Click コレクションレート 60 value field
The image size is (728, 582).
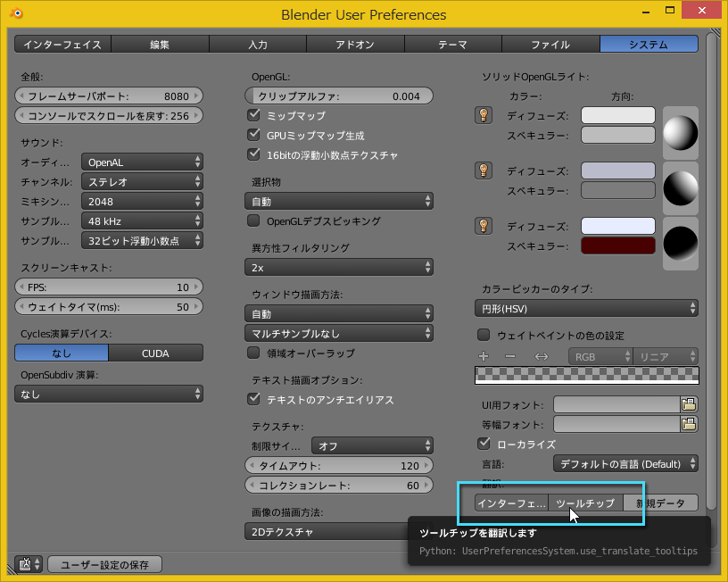click(x=339, y=485)
